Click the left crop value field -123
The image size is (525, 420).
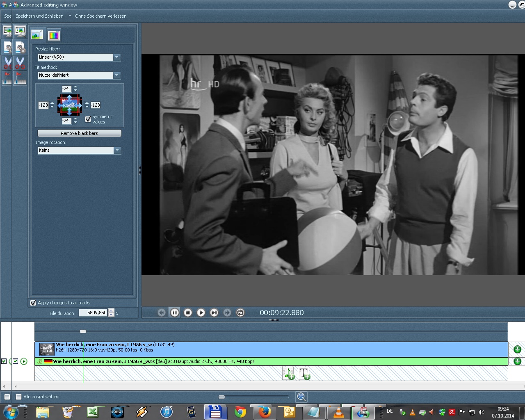point(43,105)
